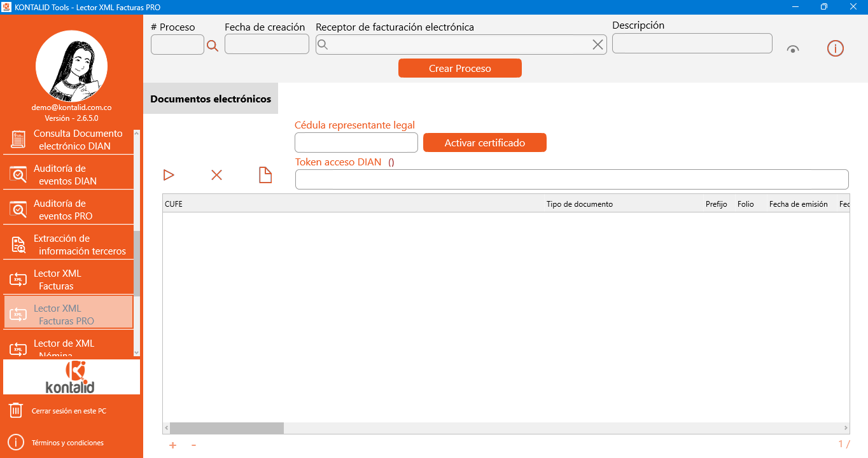Minimize the KONTALID Tools window
The height and width of the screenshot is (458, 868).
pos(795,7)
